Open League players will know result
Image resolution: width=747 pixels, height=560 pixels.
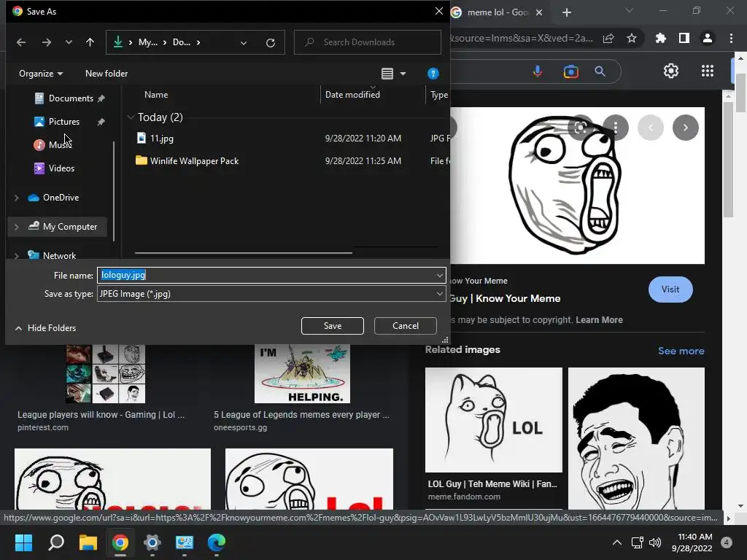pyautogui.click(x=101, y=415)
